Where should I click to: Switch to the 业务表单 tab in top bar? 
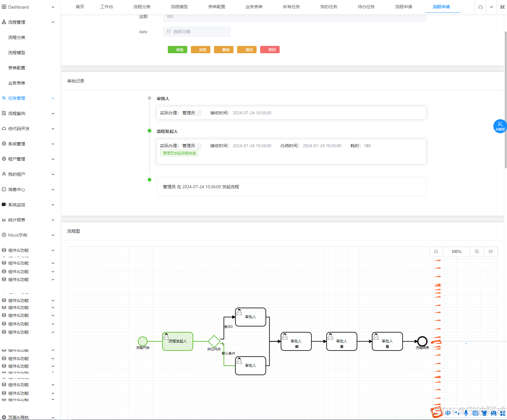(254, 7)
